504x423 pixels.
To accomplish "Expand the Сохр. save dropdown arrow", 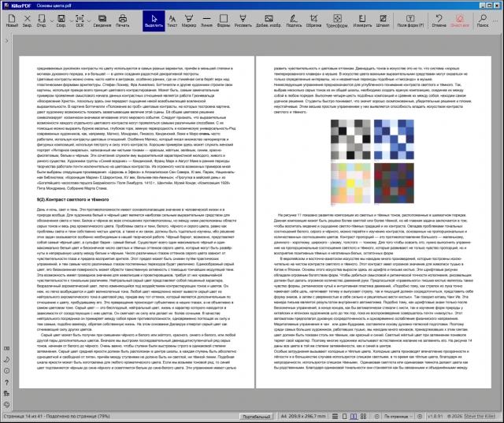I will click(71, 21).
